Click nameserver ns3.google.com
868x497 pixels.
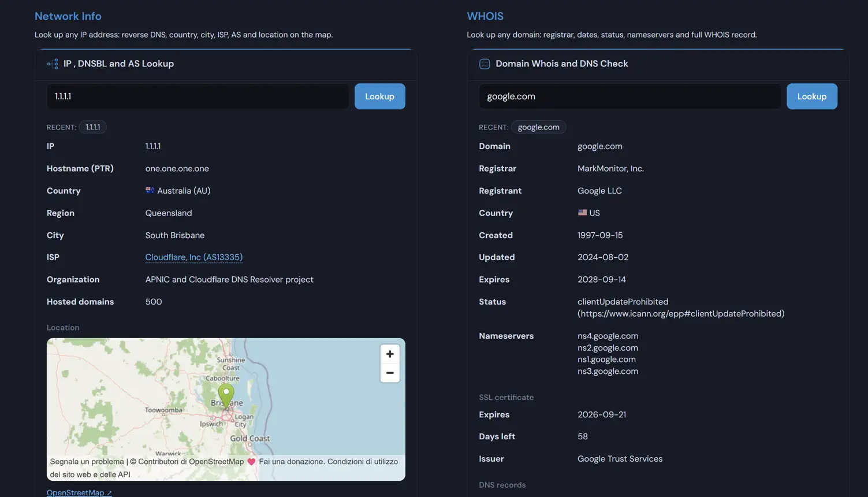click(608, 372)
